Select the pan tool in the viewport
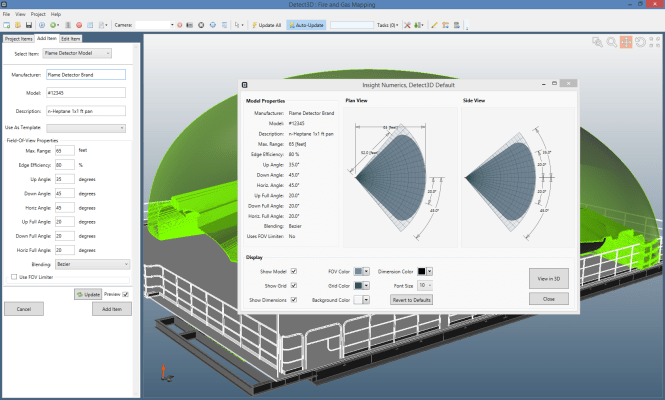This screenshot has height=400, width=665. 625,42
